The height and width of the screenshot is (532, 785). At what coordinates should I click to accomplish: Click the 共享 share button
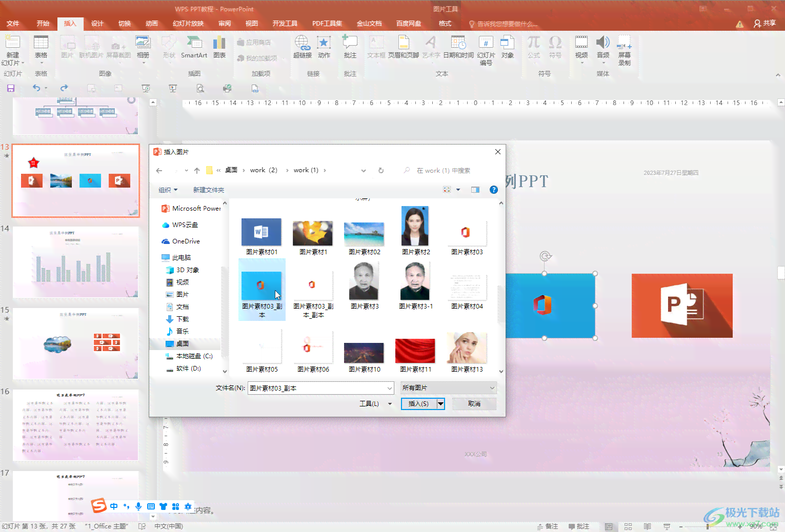pos(765,24)
